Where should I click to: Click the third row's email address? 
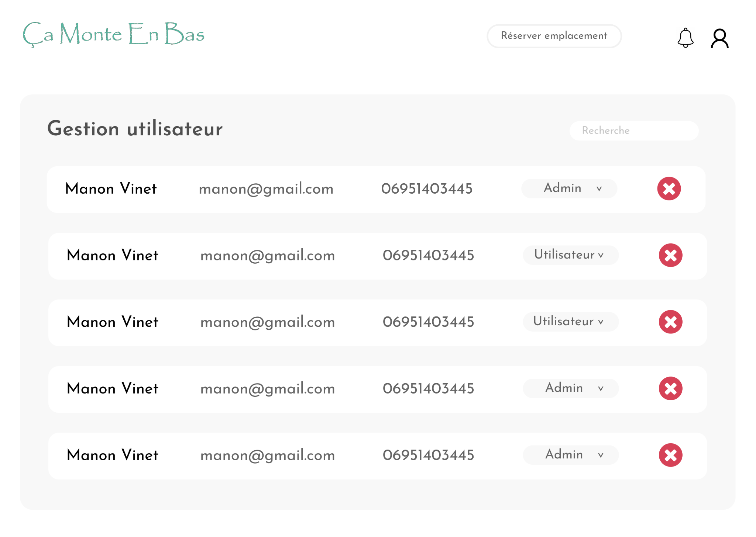tap(267, 322)
